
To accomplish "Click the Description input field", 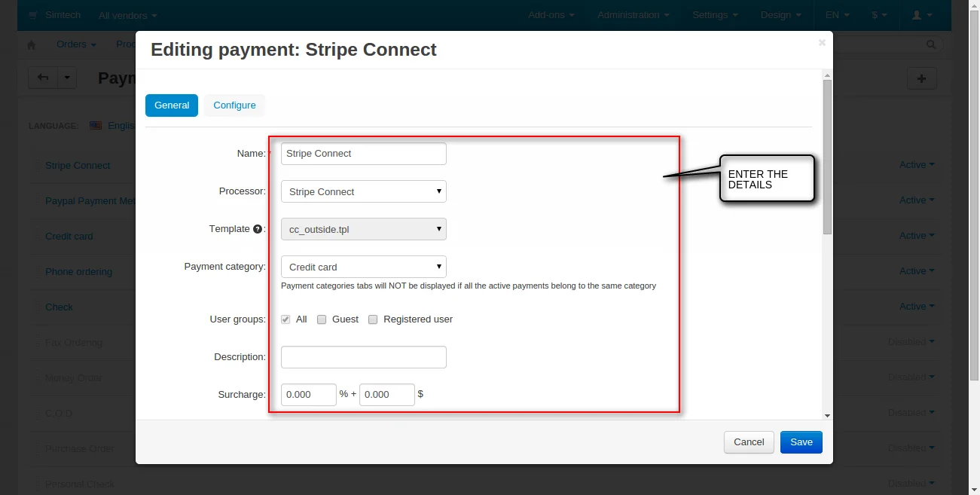I will 364,357.
